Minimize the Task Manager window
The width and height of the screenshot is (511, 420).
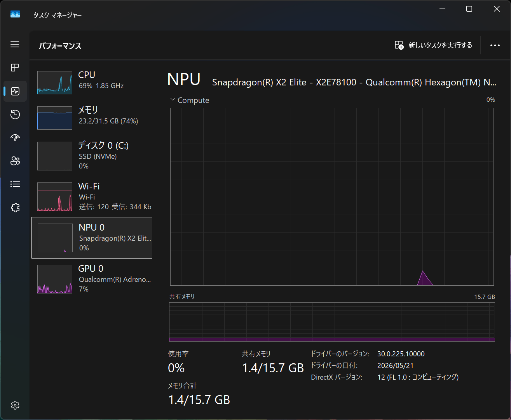point(443,9)
